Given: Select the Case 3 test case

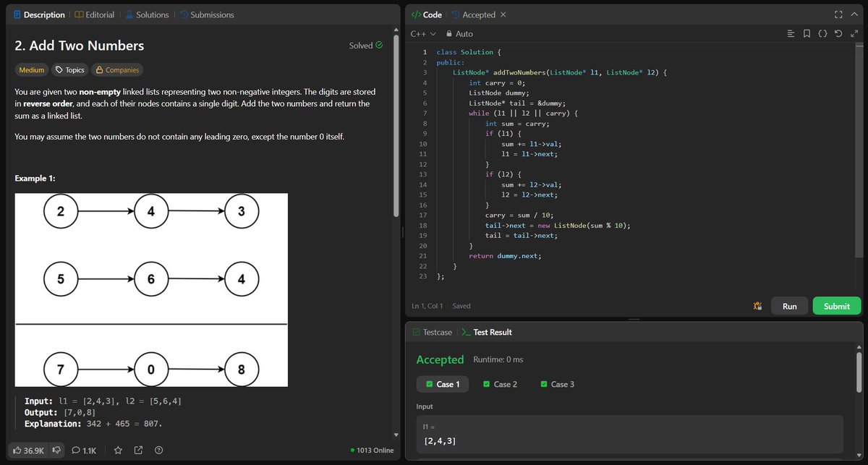Looking at the screenshot, I should point(557,384).
